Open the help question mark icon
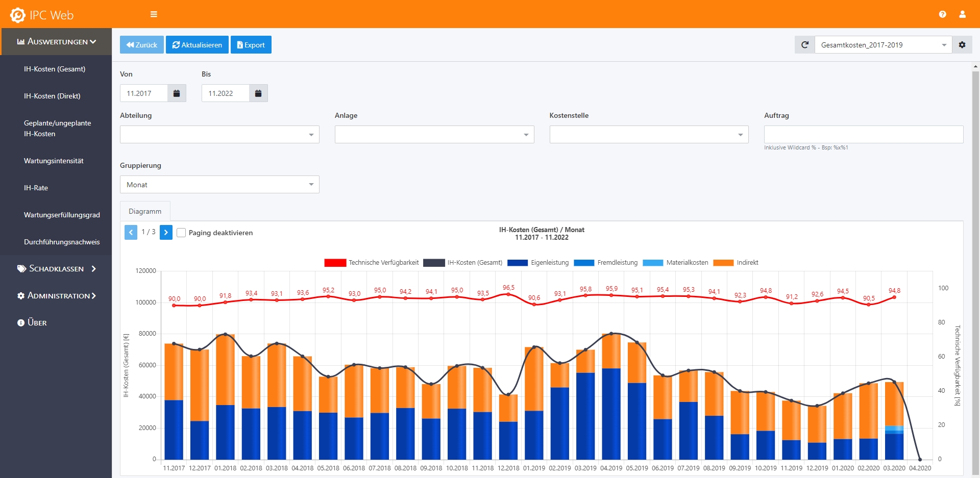 (942, 14)
